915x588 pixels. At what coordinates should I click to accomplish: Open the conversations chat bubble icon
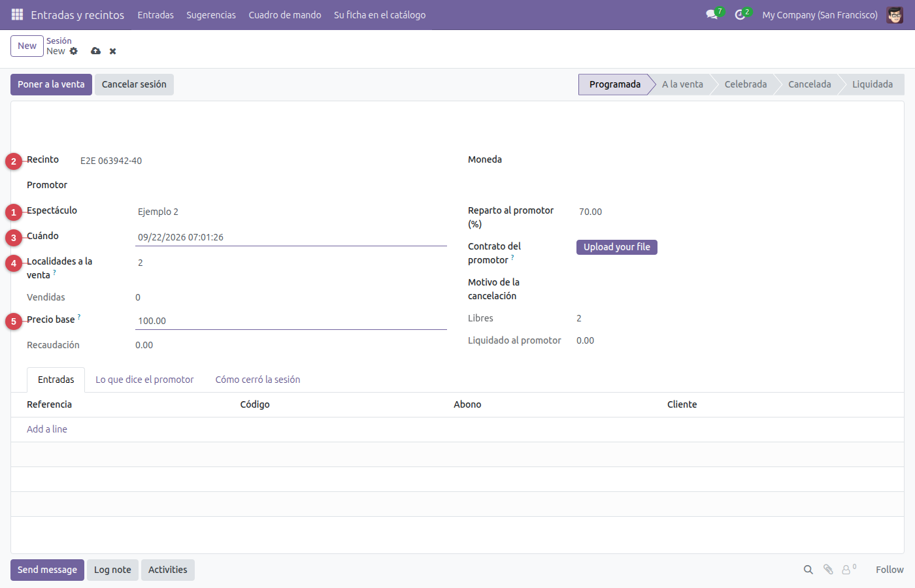pos(712,14)
